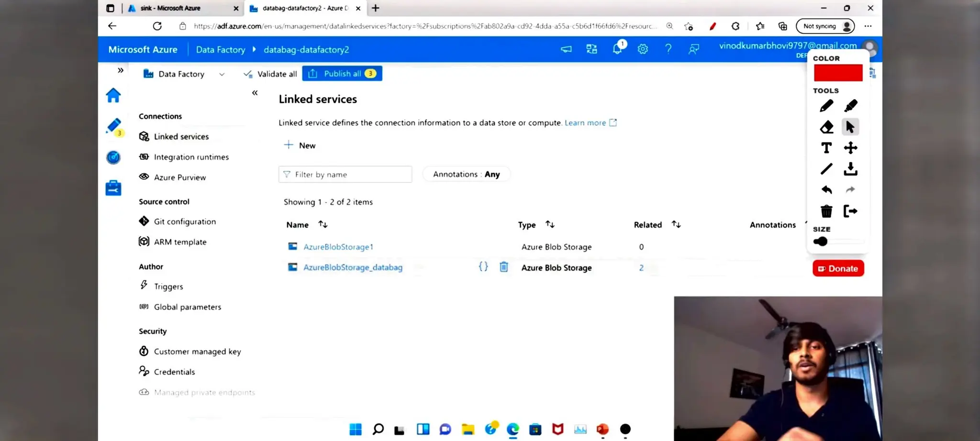Click Publish all button

(x=342, y=74)
